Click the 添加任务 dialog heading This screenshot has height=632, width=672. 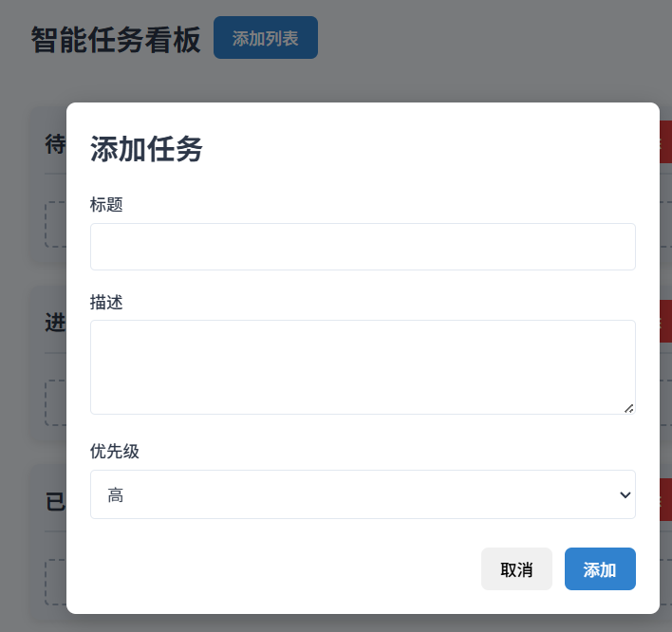(x=146, y=149)
